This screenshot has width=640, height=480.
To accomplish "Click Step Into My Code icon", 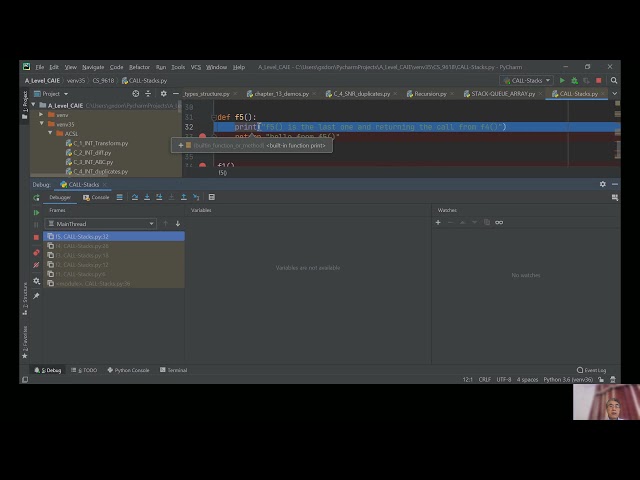I will point(159,197).
